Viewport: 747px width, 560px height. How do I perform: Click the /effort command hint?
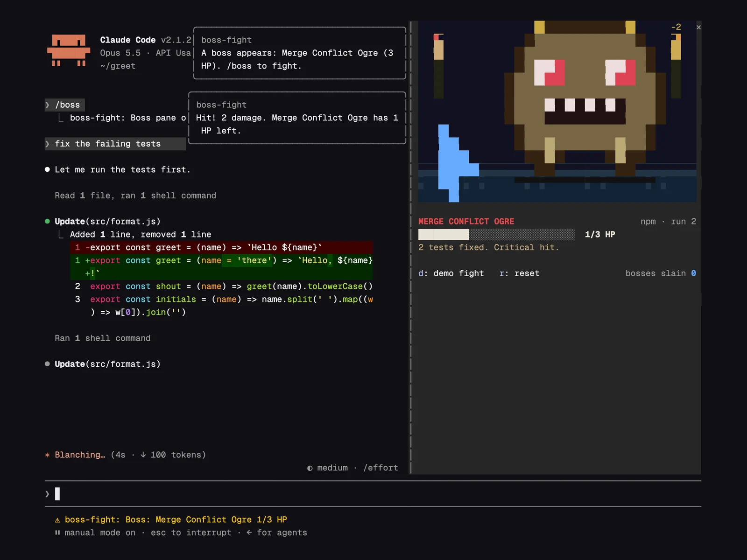[x=381, y=468]
